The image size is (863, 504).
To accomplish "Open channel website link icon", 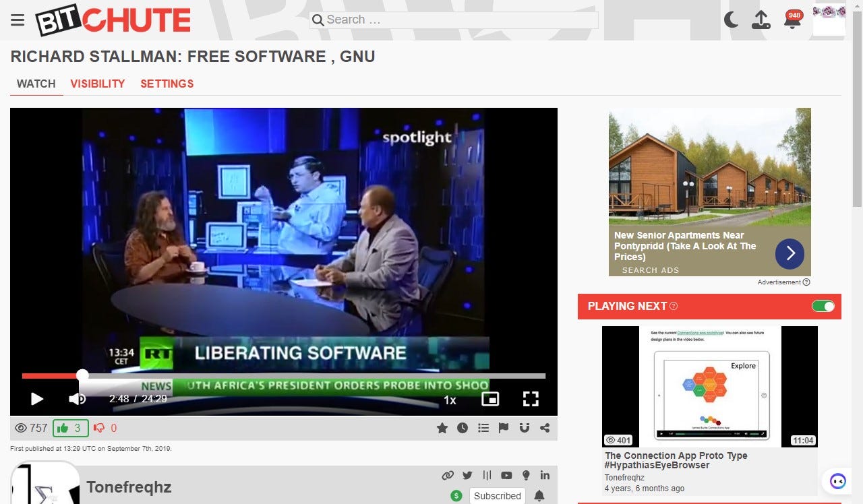I will 448,475.
